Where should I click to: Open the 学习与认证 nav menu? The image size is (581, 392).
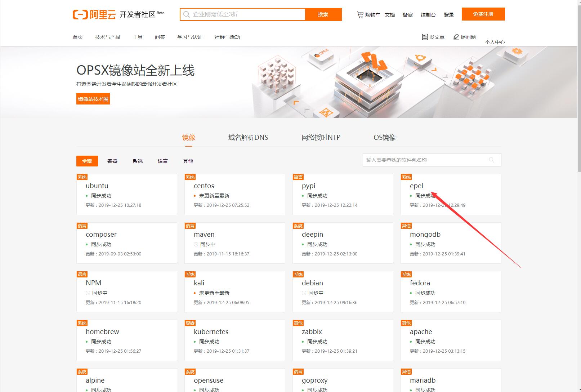click(190, 37)
